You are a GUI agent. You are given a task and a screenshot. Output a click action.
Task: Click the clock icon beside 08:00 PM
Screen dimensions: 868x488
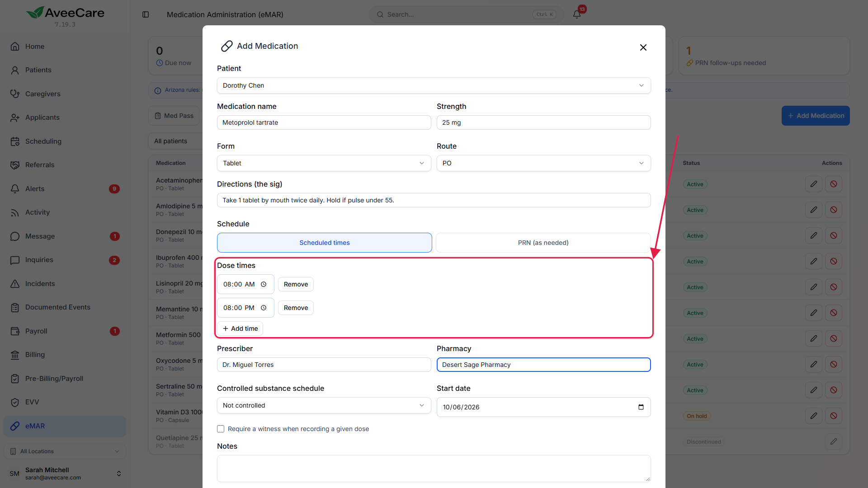tap(264, 308)
